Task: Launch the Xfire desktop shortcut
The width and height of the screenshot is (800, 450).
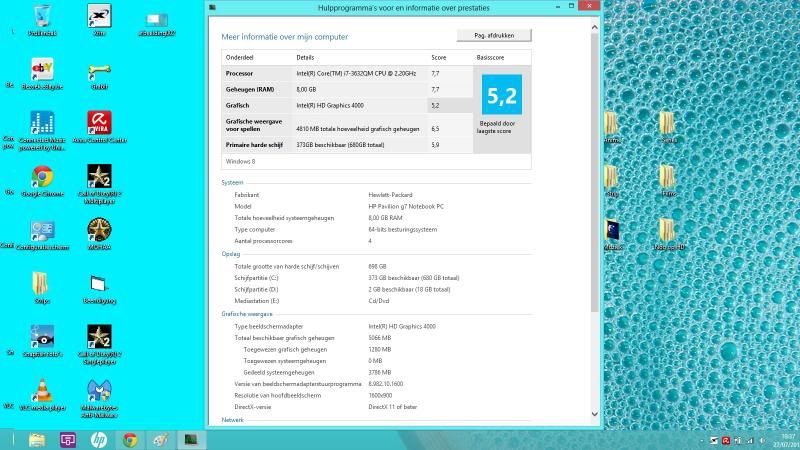Action: 99,19
